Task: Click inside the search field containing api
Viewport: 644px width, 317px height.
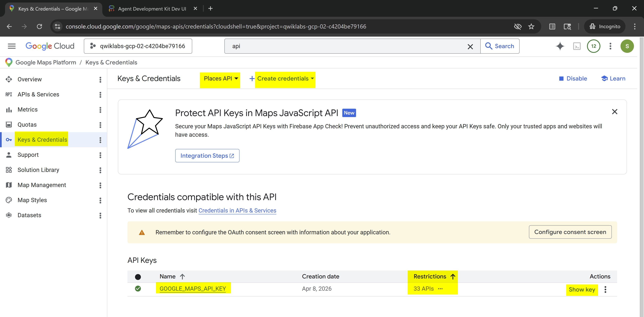Action: (x=345, y=46)
